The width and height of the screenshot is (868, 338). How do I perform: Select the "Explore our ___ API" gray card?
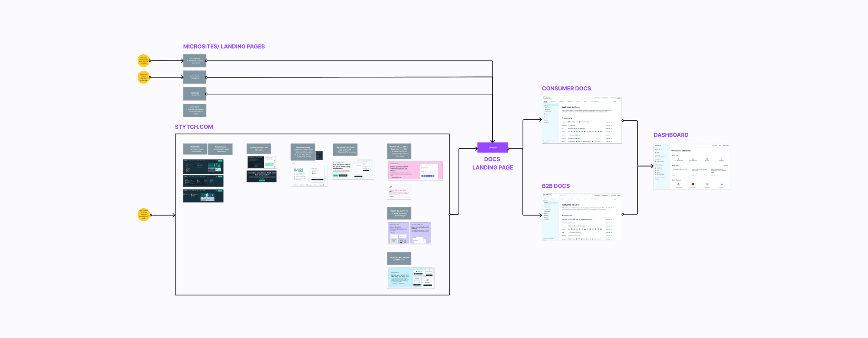399,151
